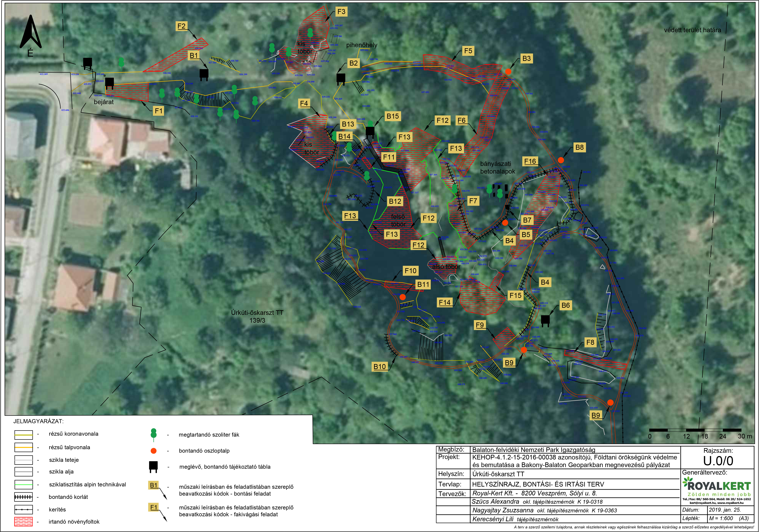Click the orange post marker near B8
The width and height of the screenshot is (771, 532).
pos(561,160)
